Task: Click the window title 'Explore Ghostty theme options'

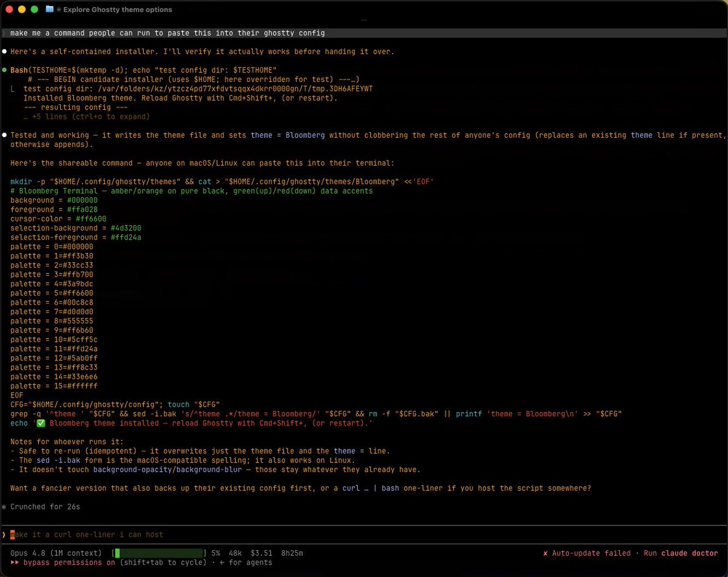Action: (x=118, y=10)
